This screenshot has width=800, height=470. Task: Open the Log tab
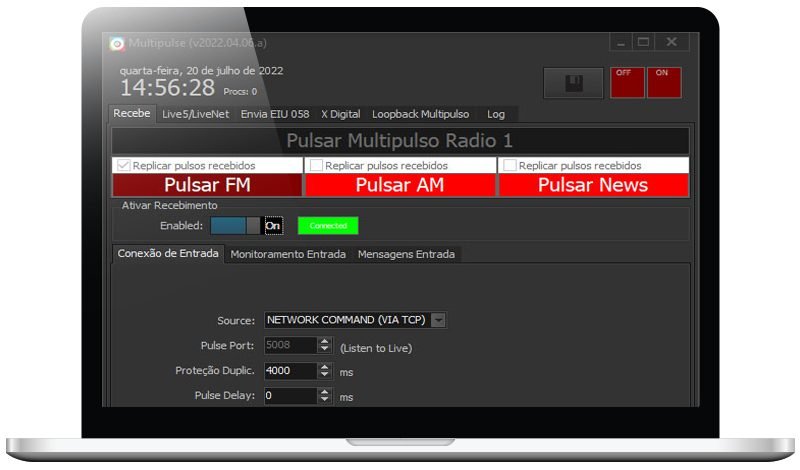[495, 114]
